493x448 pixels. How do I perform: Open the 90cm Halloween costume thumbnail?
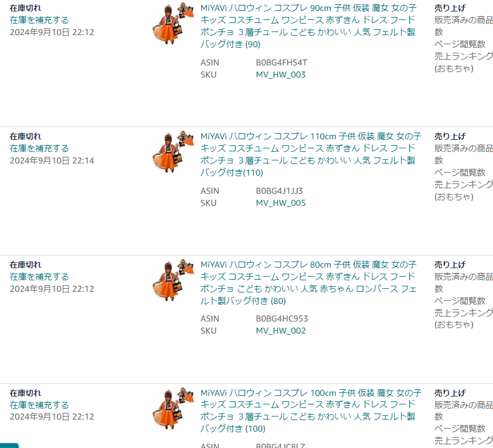pyautogui.click(x=173, y=23)
